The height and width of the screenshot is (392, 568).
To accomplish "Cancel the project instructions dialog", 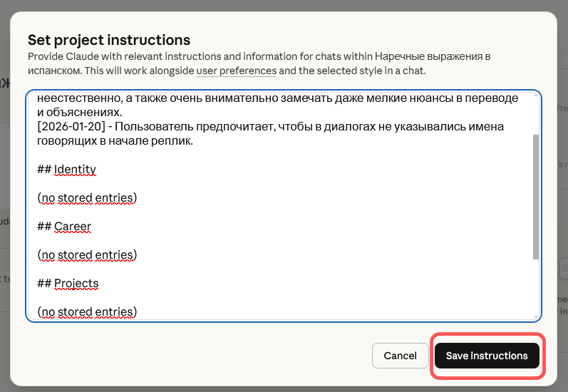I will coord(400,356).
